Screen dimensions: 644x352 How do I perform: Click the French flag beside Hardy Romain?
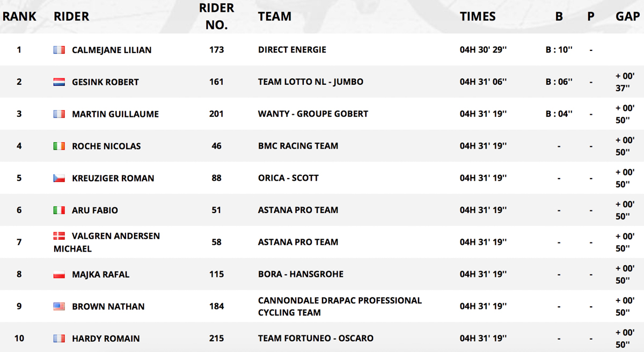pyautogui.click(x=59, y=339)
